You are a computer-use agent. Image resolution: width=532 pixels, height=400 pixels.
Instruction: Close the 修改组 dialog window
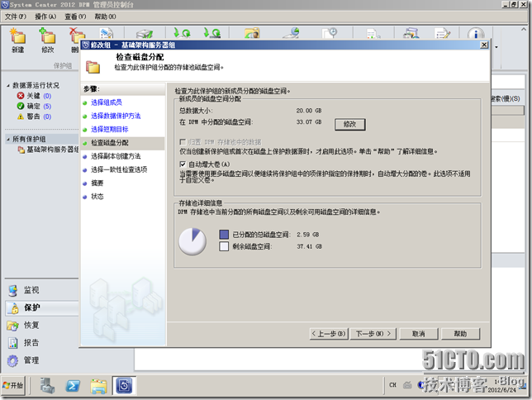click(484, 45)
